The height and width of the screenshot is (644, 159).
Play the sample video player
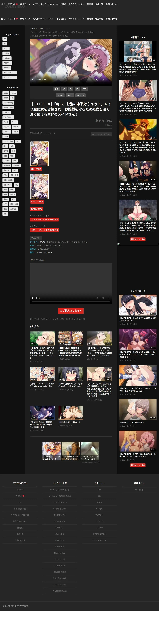click(x=33, y=298)
